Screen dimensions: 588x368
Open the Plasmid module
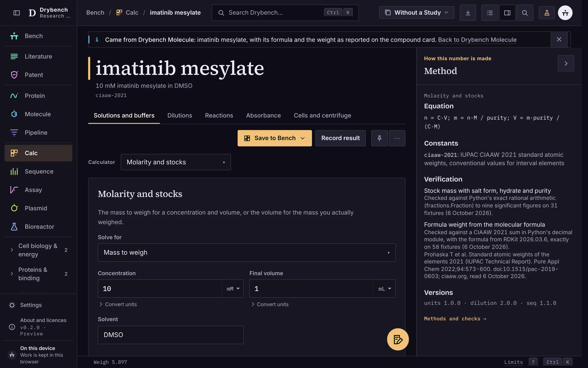coord(38,208)
